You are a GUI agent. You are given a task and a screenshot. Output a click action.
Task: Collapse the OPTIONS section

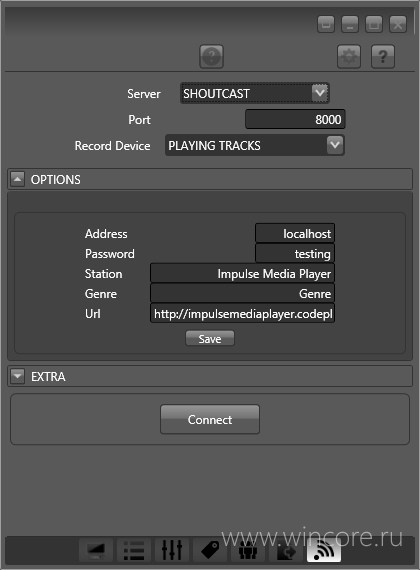pyautogui.click(x=17, y=179)
